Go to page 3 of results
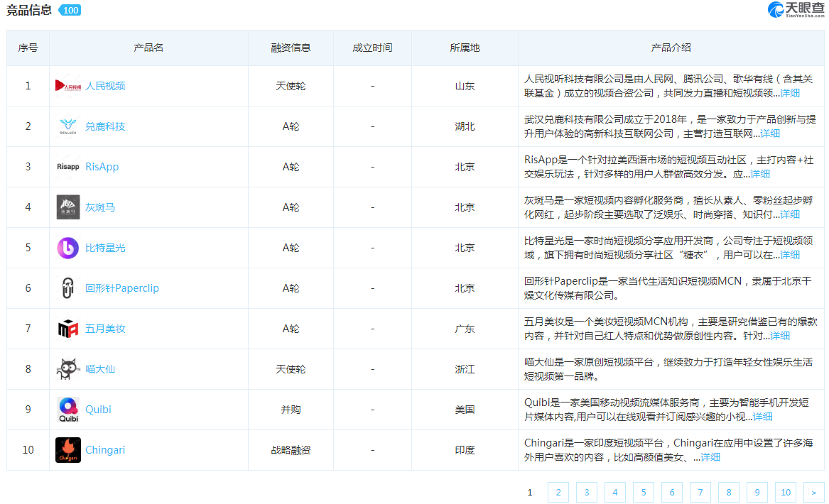829x504 pixels. point(587,493)
